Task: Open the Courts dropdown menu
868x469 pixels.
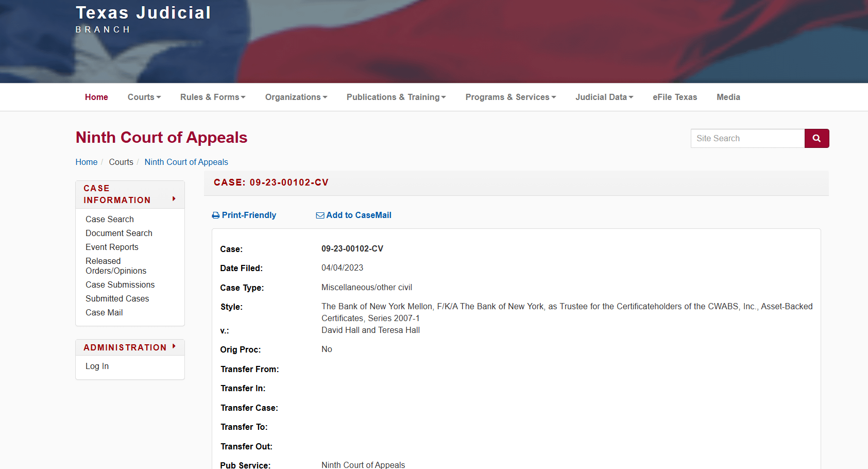Action: [144, 97]
